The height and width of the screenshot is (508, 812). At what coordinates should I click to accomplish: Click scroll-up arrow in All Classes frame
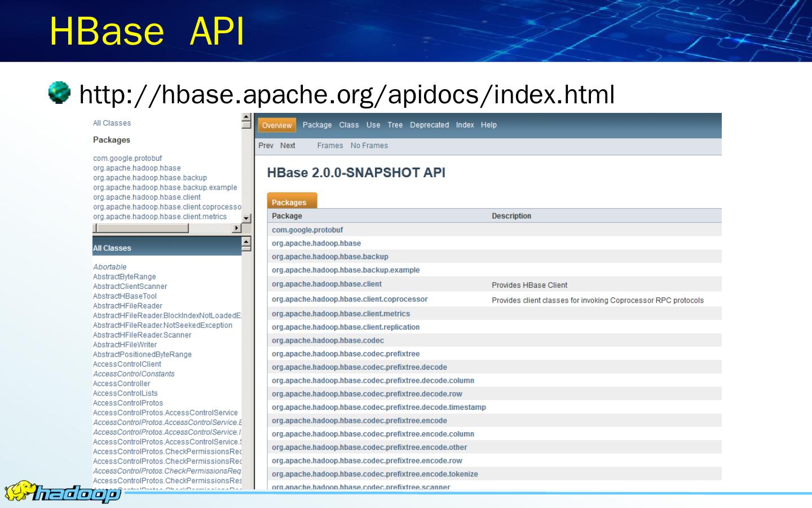coord(246,241)
